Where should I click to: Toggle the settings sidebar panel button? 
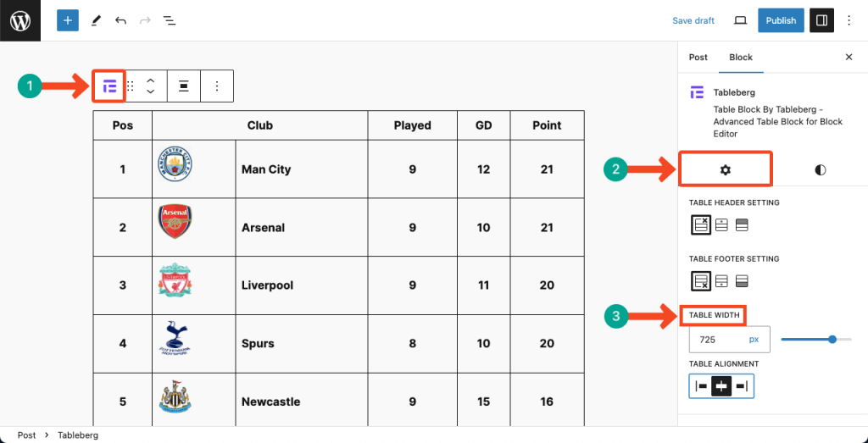tap(821, 20)
